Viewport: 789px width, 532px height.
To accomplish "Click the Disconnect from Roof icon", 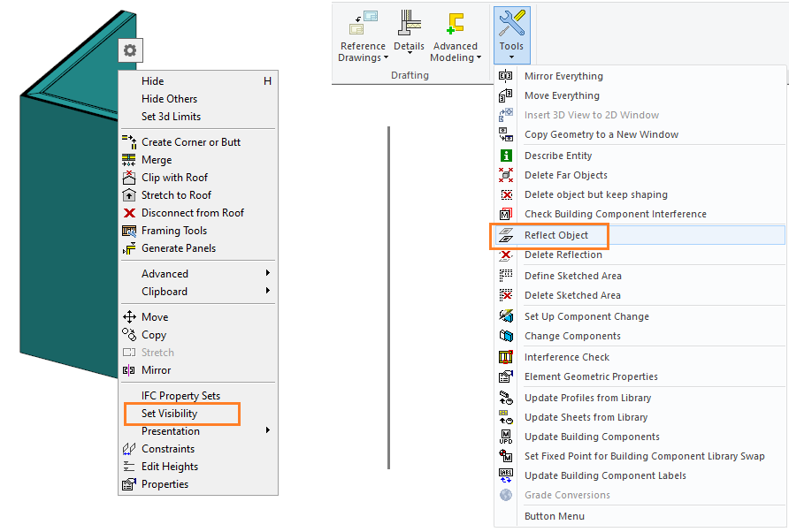I will click(x=128, y=213).
